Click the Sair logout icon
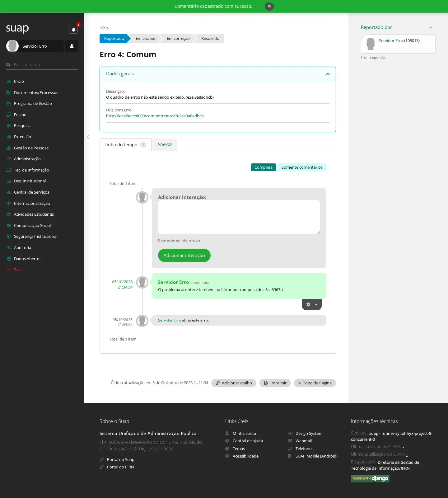 tap(9, 270)
